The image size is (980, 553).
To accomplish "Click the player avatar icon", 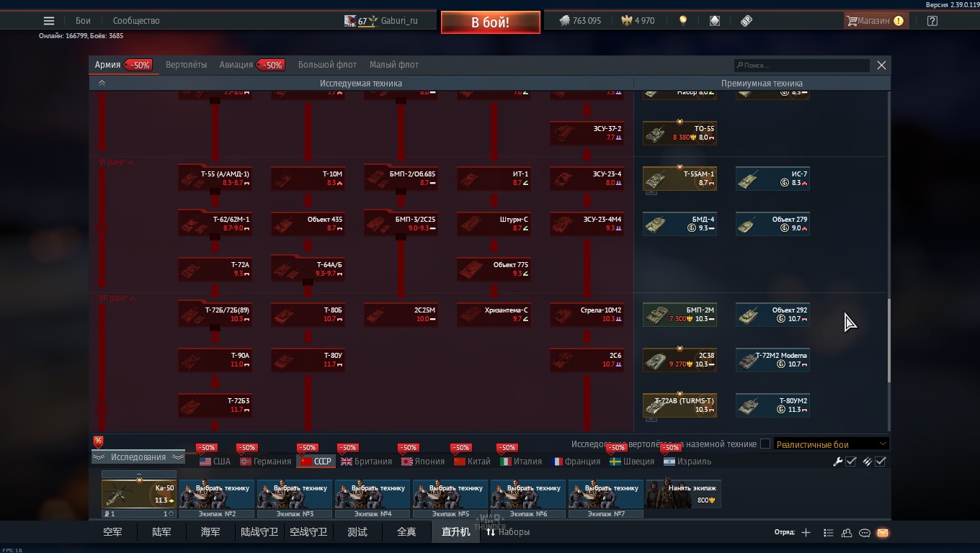I will point(349,21).
